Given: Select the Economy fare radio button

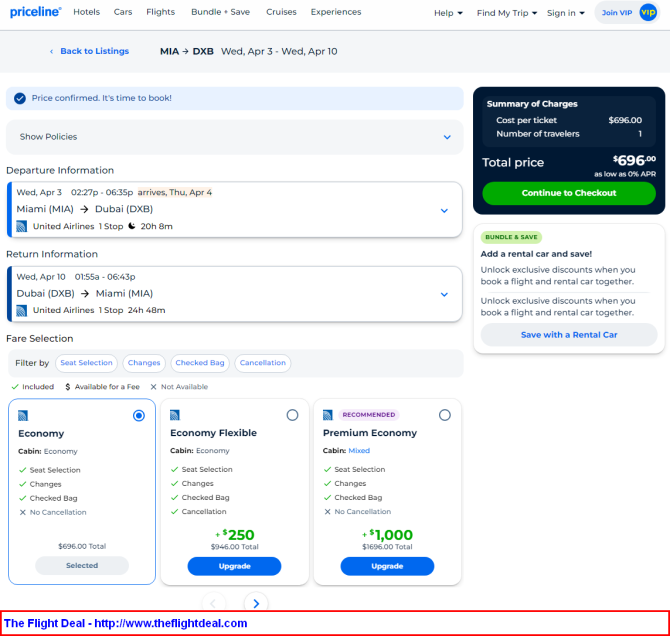Looking at the screenshot, I should click(x=139, y=415).
